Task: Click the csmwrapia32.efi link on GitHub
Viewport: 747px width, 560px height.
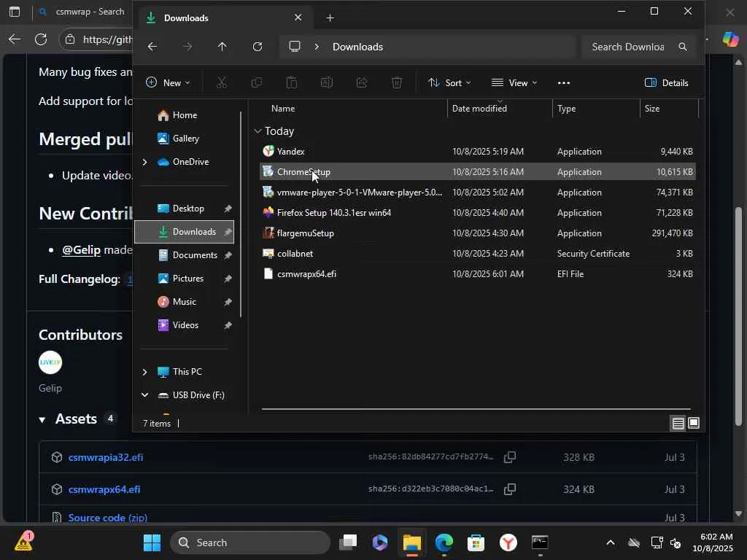Action: 106,458
